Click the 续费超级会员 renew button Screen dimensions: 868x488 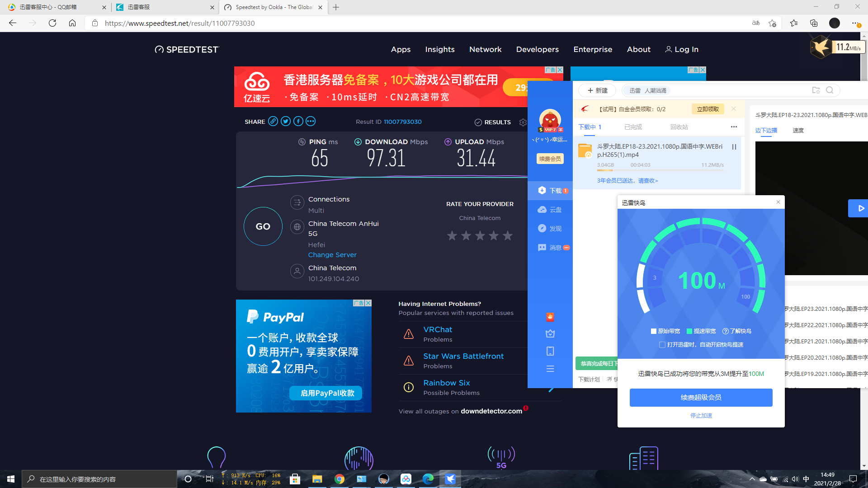tap(701, 398)
